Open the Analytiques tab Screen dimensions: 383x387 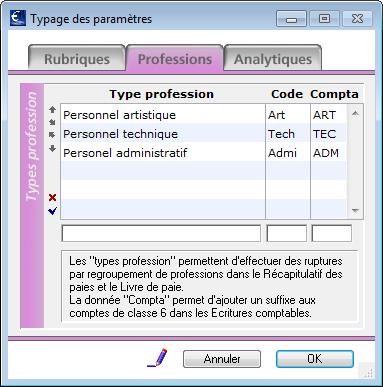pyautogui.click(x=273, y=58)
